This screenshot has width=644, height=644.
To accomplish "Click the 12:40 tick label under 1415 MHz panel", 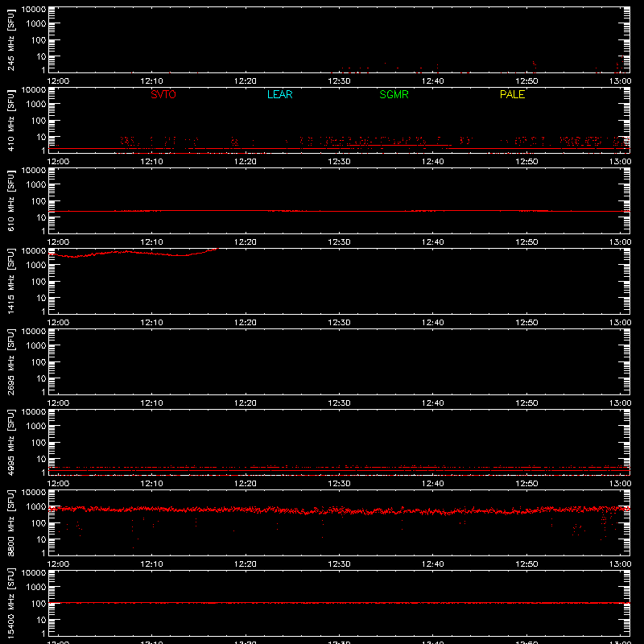I will pyautogui.click(x=433, y=323).
